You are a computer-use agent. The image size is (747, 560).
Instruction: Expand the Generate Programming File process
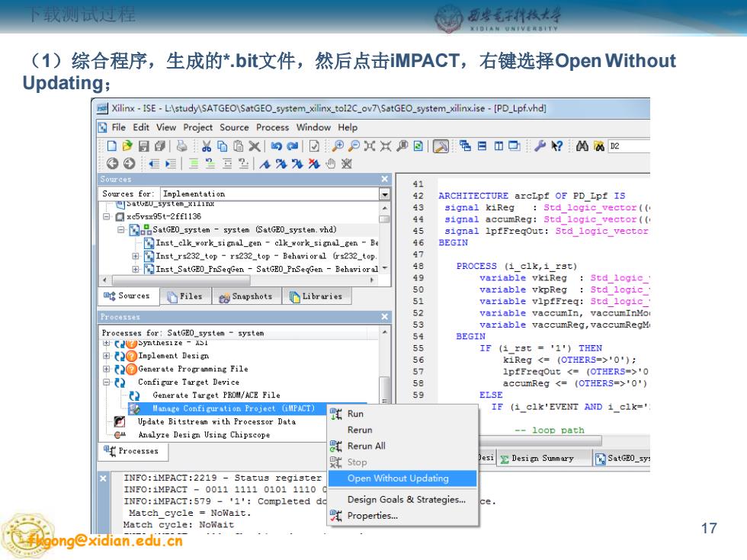106,369
